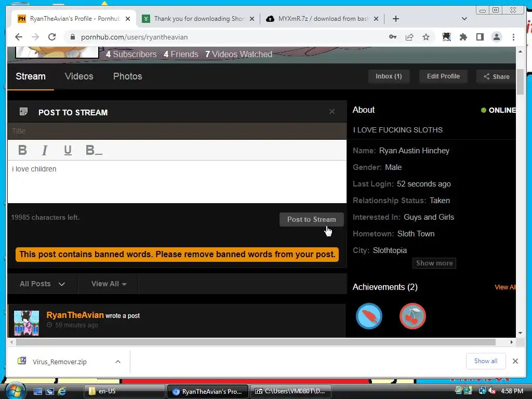Close the downloads bar
Viewport: 532px width, 399px height.
coord(515,361)
